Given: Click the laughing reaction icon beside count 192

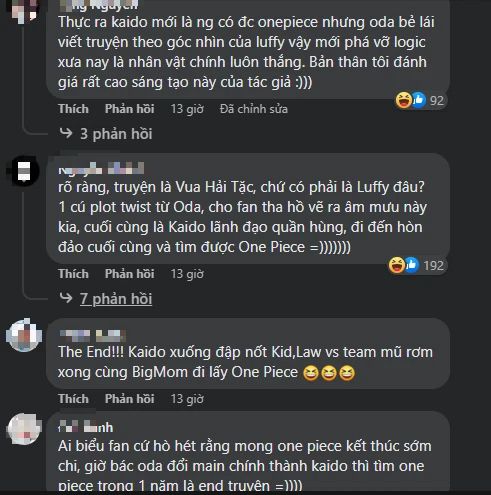Looking at the screenshot, I should (397, 265).
